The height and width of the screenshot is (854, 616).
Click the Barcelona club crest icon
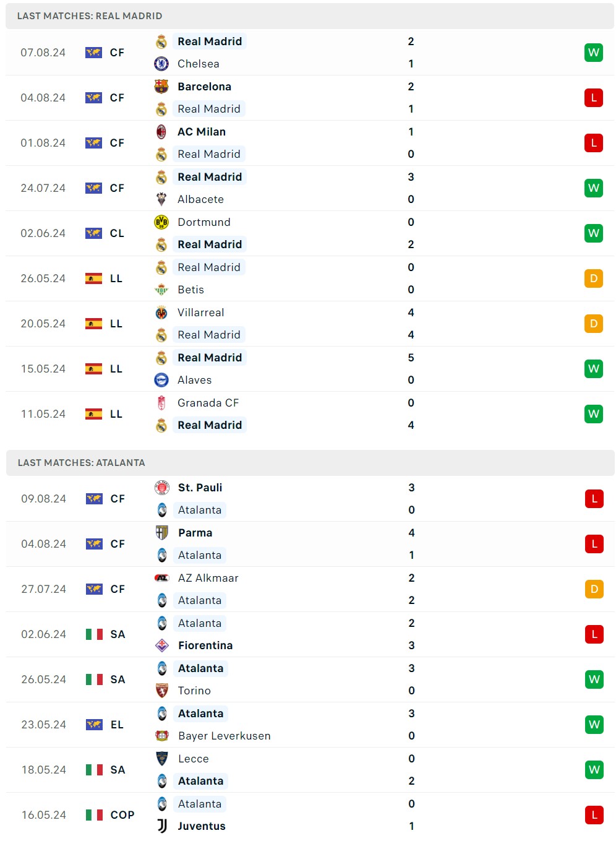click(161, 87)
